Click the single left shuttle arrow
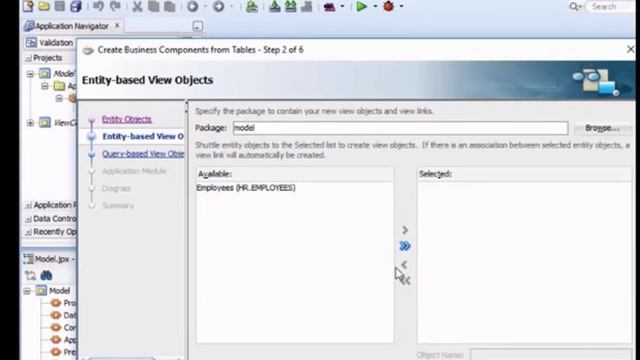This screenshot has height=360, width=640. point(404,264)
